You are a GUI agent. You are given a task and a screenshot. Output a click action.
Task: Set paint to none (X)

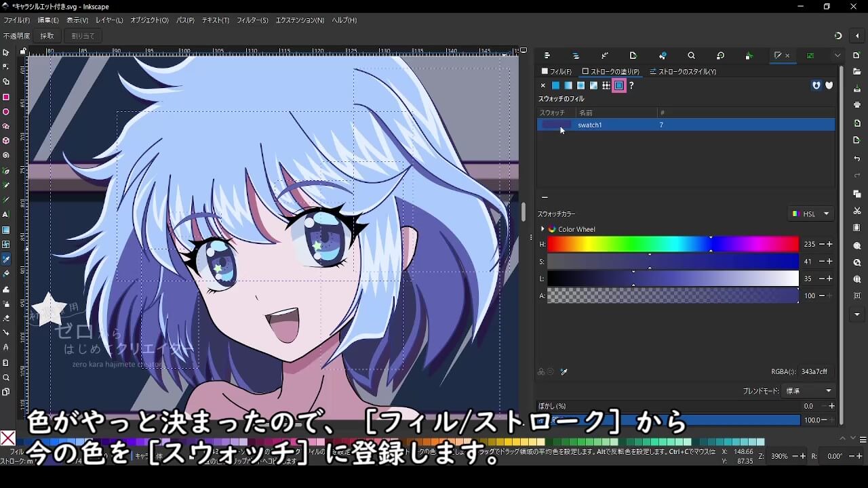pyautogui.click(x=542, y=85)
